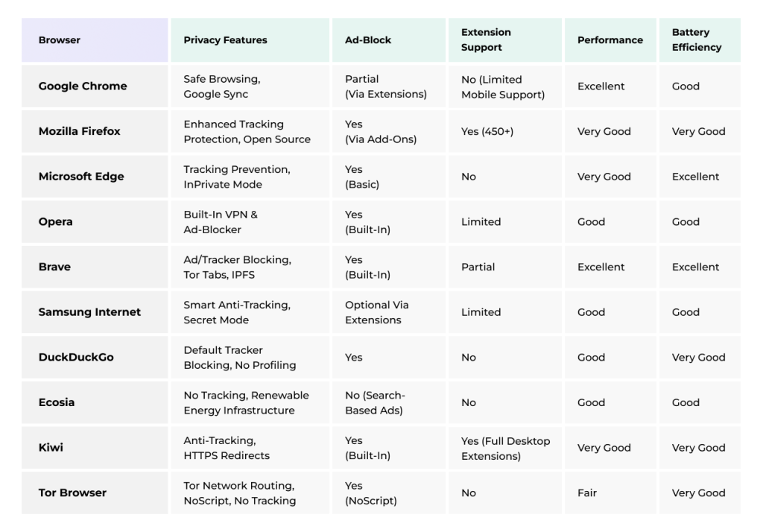Click the Ad-Block column header
This screenshot has height=532, width=763.
click(368, 40)
